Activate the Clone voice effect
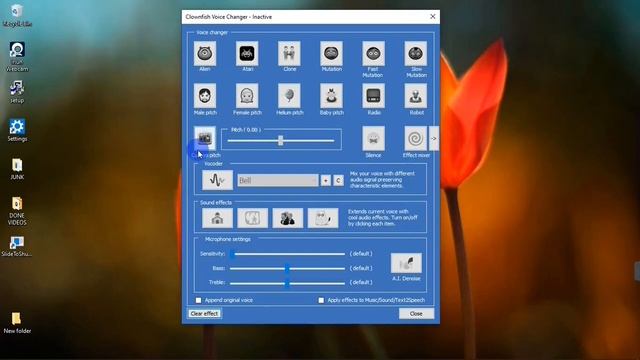640x360 pixels. click(x=289, y=53)
